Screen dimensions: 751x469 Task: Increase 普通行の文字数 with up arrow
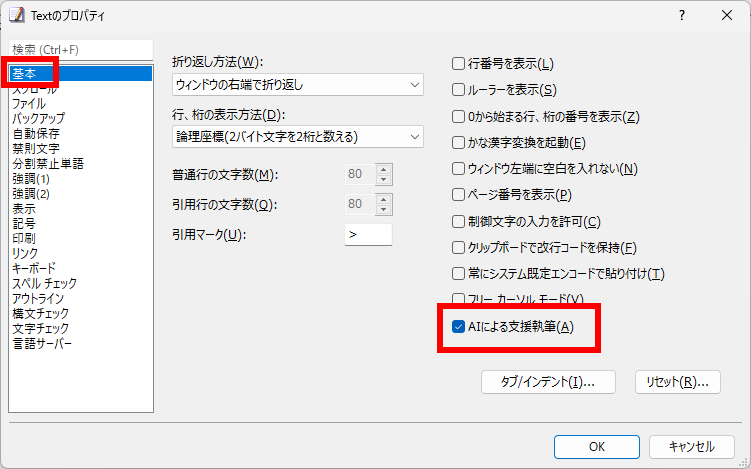click(x=384, y=169)
